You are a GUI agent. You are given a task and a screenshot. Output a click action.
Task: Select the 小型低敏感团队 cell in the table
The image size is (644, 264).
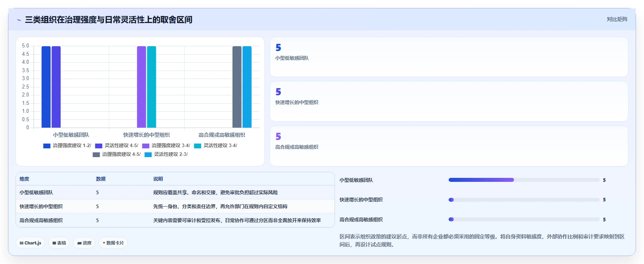(x=36, y=193)
